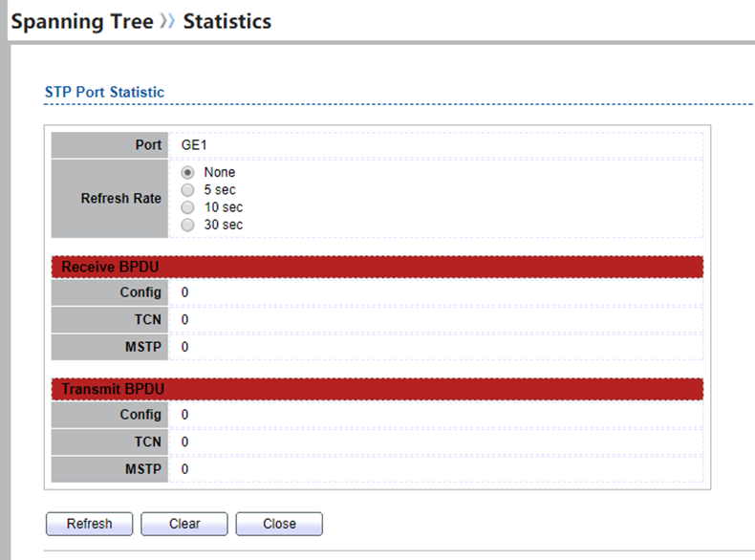The image size is (755, 560).
Task: Click the STP Port Statistic heading
Action: pyautogui.click(x=104, y=92)
